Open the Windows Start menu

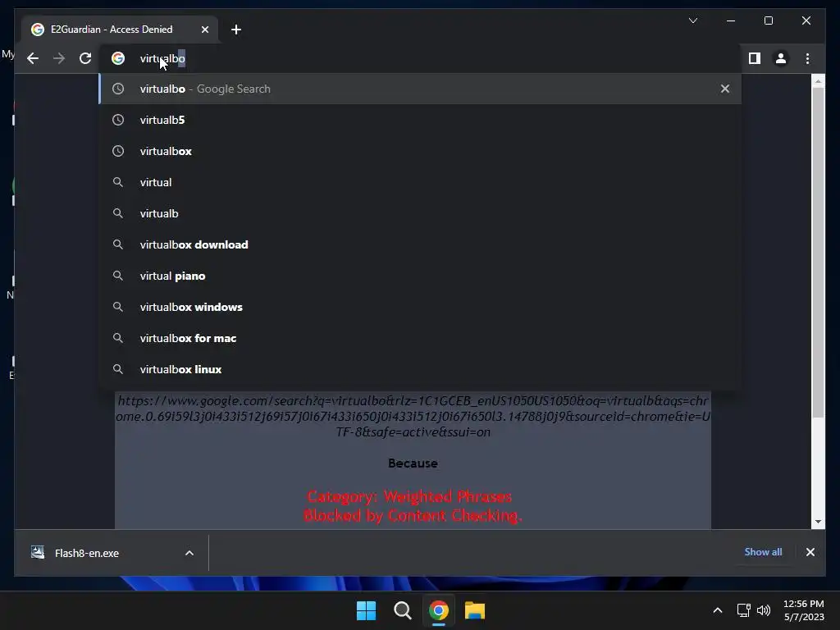[367, 610]
